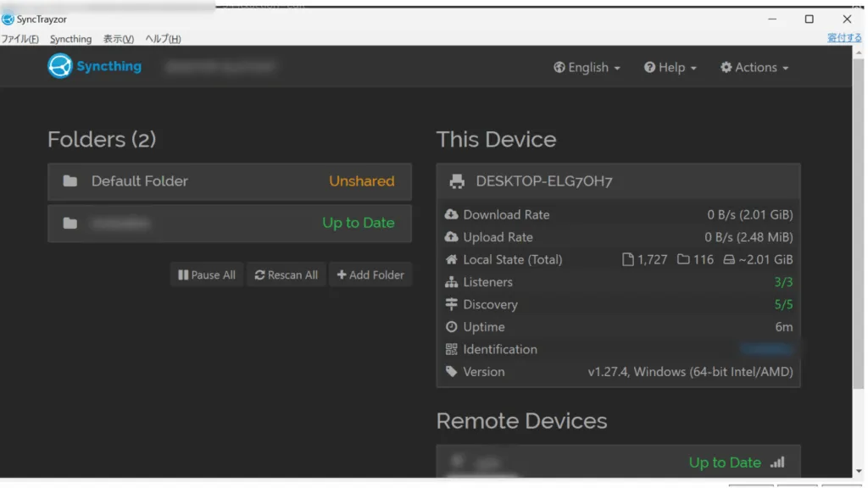Click the Version tag icon
The image size is (868, 488).
point(451,372)
